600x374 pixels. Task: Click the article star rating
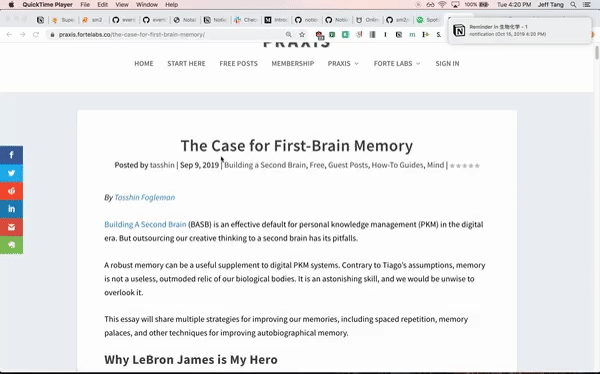465,165
